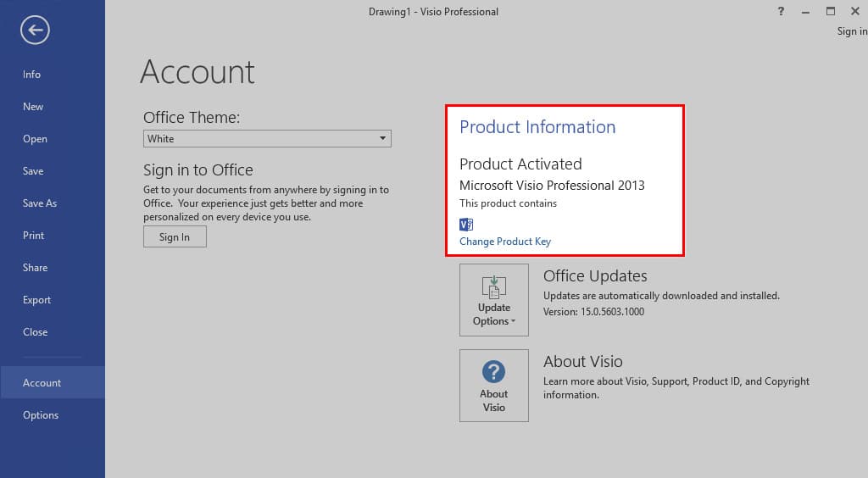Click the Account page title
The width and height of the screenshot is (868, 478).
coord(198,72)
